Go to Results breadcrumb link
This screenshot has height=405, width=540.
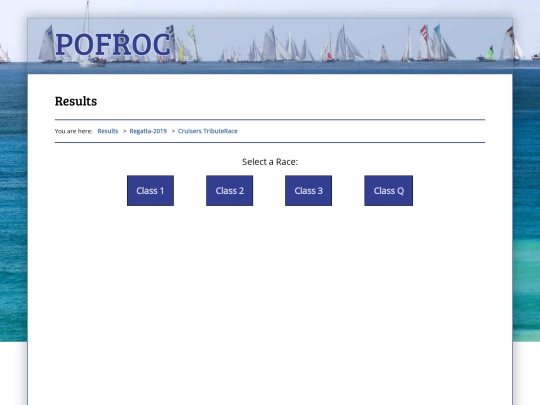point(108,131)
